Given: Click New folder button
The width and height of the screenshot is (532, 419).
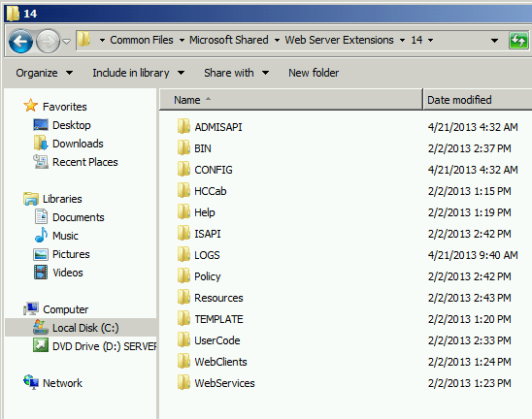Looking at the screenshot, I should [x=314, y=73].
